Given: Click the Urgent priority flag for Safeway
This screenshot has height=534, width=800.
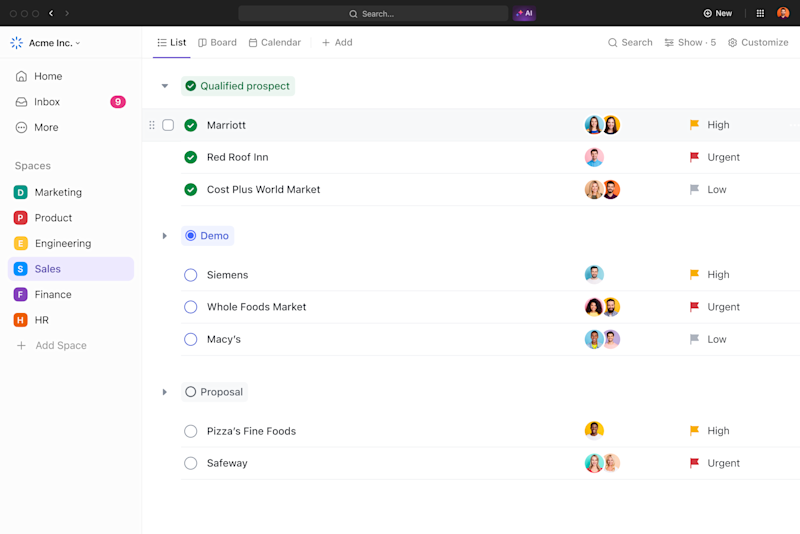Looking at the screenshot, I should coord(694,463).
